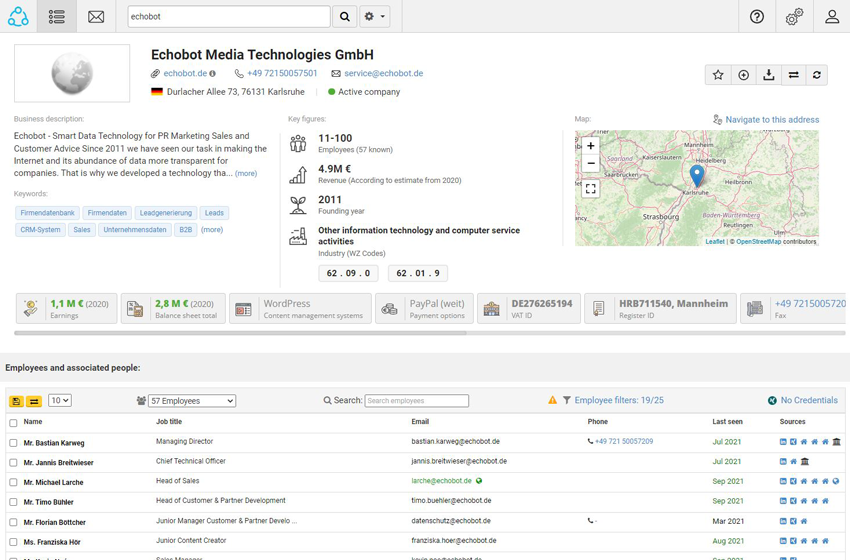
Task: Toggle the select-all employees checkbox
Action: click(x=13, y=423)
